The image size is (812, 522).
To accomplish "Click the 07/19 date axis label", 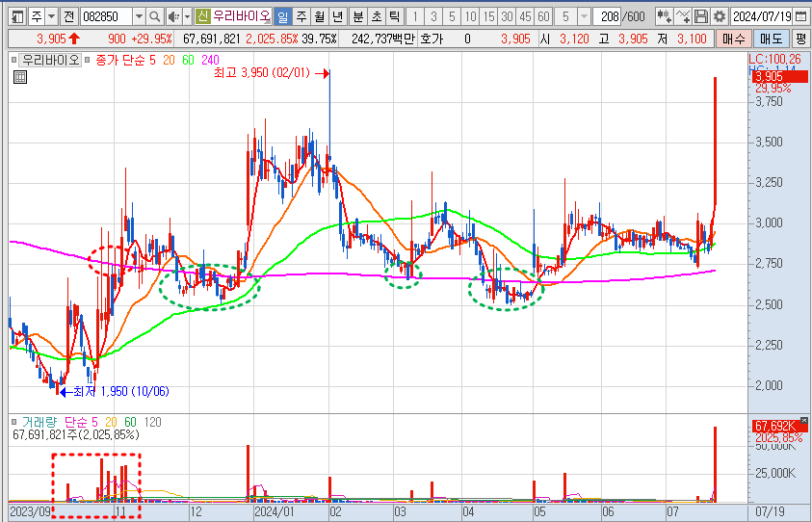I will (x=770, y=512).
